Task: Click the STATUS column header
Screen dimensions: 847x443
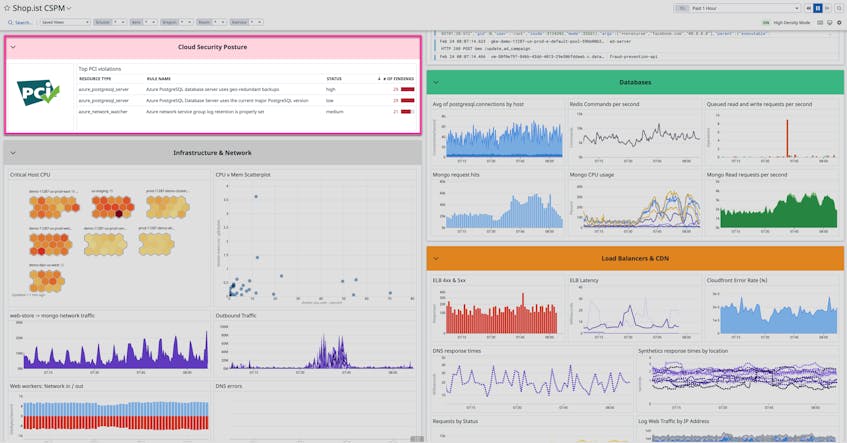Action: (x=334, y=79)
